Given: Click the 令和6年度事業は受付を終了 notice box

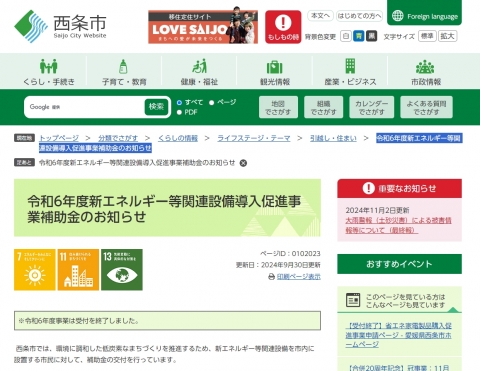Looking at the screenshot, I should [167, 321].
